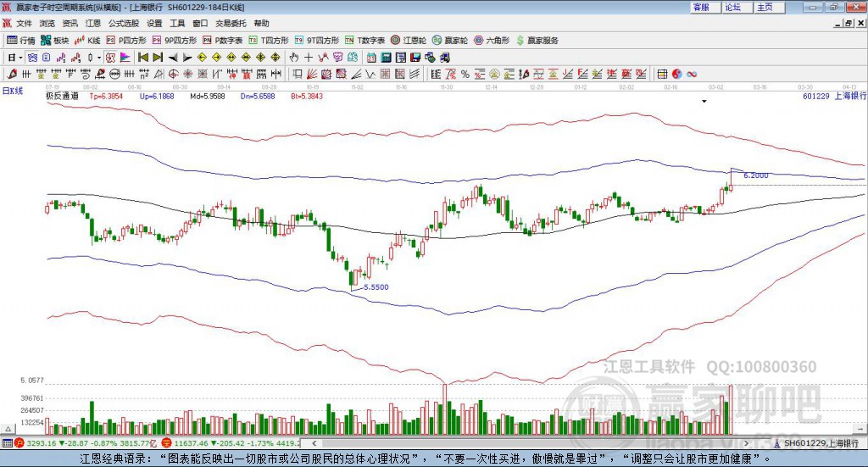The height and width of the screenshot is (467, 868).
Task: Click the small black triangle marker above chart
Action: click(704, 101)
